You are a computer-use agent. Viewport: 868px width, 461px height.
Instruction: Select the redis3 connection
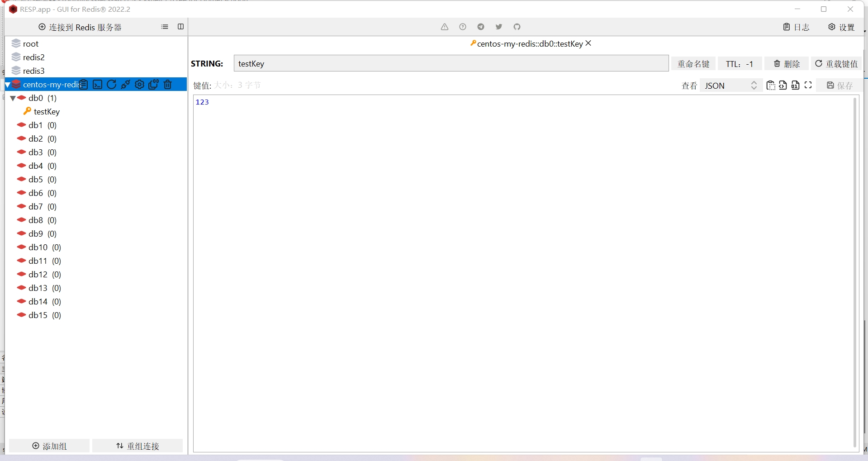click(34, 71)
